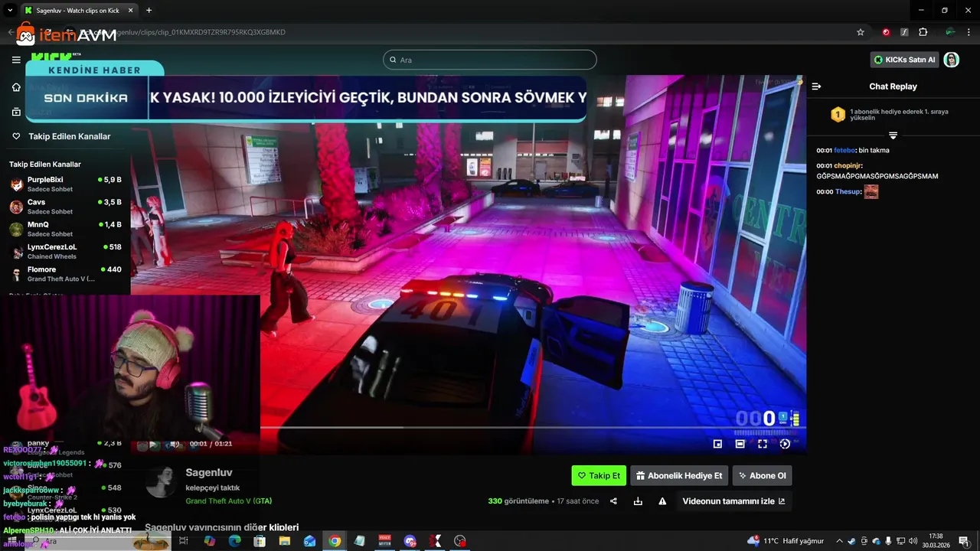Screen dimensions: 980x551
Task: Open Chrome three-dot menu
Action: point(969,32)
